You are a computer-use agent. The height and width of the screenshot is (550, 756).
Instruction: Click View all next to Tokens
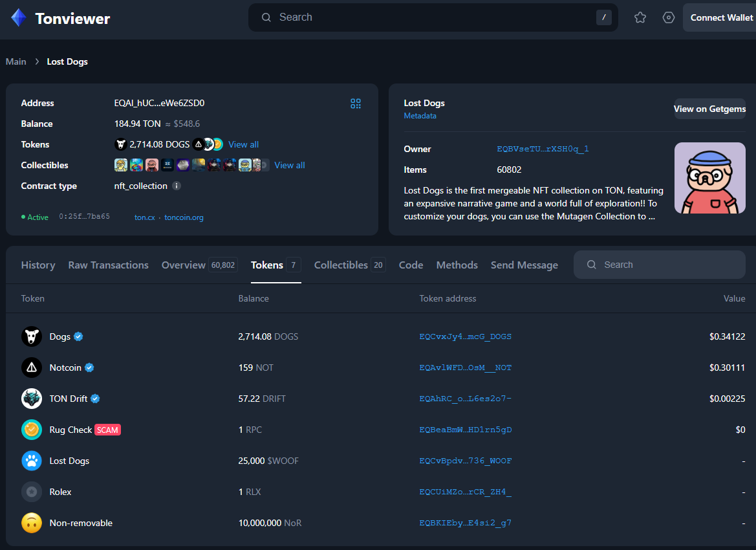(x=243, y=144)
